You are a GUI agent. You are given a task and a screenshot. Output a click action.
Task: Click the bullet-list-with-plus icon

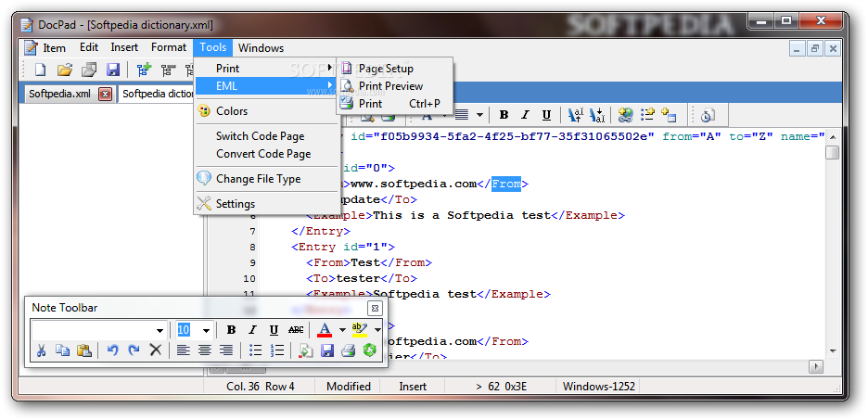[x=647, y=115]
